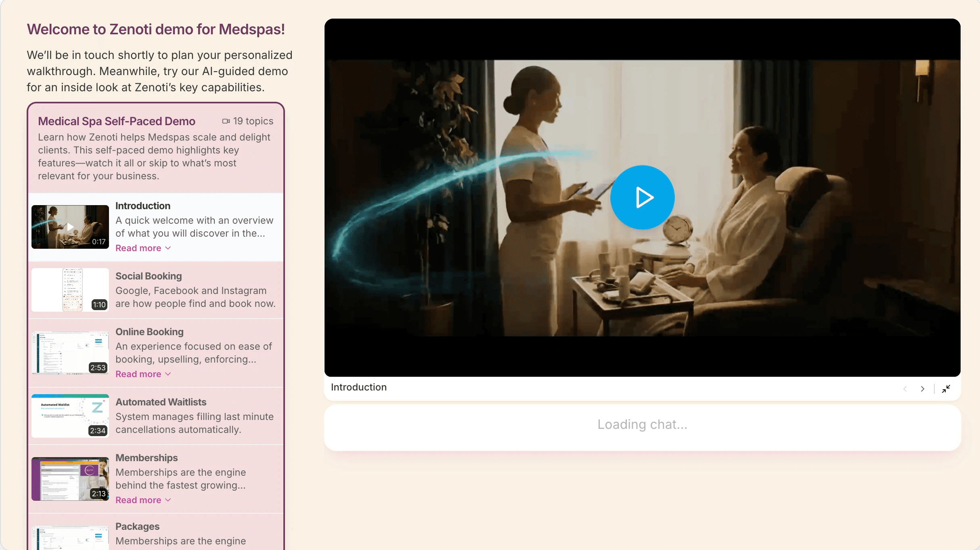Click the Loading chat input area

[642, 428]
